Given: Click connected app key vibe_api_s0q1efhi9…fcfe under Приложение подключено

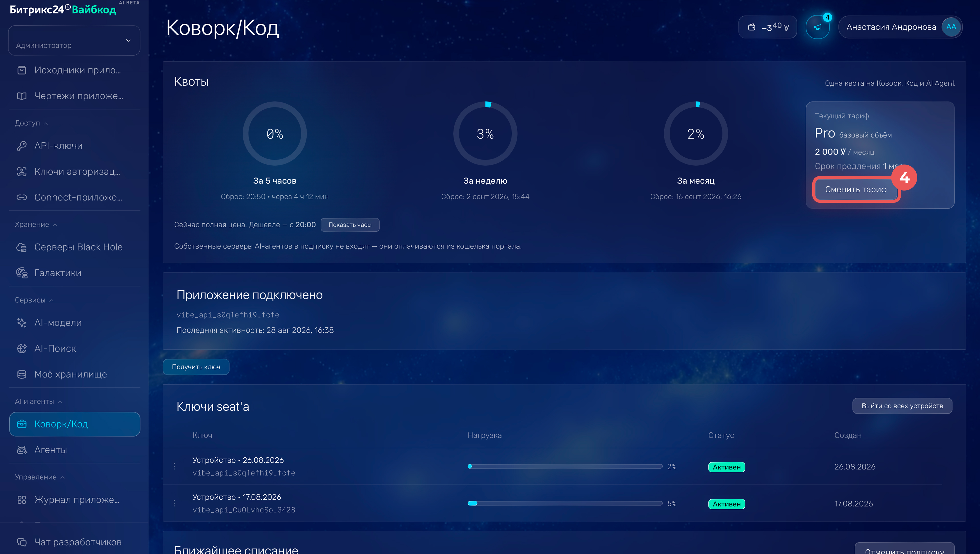Looking at the screenshot, I should coord(228,315).
